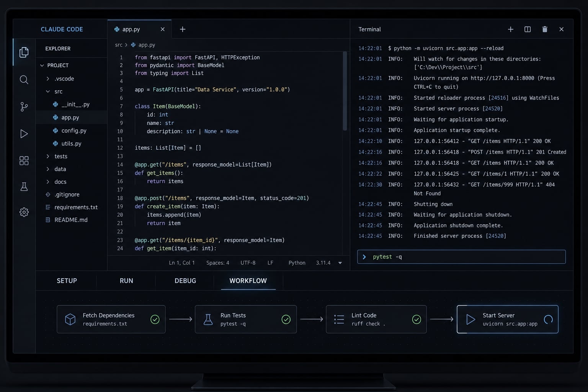Click the README.md file icon
This screenshot has height=392, width=588.
(x=48, y=220)
